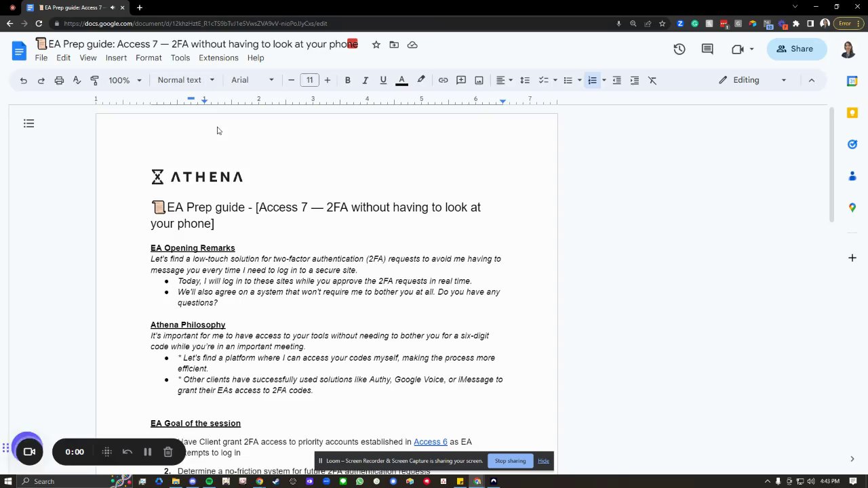Click the Insert link icon

(x=443, y=80)
